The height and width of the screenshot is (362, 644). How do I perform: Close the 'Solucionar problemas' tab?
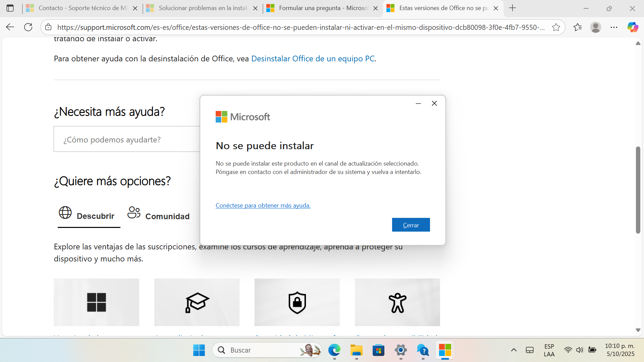255,8
